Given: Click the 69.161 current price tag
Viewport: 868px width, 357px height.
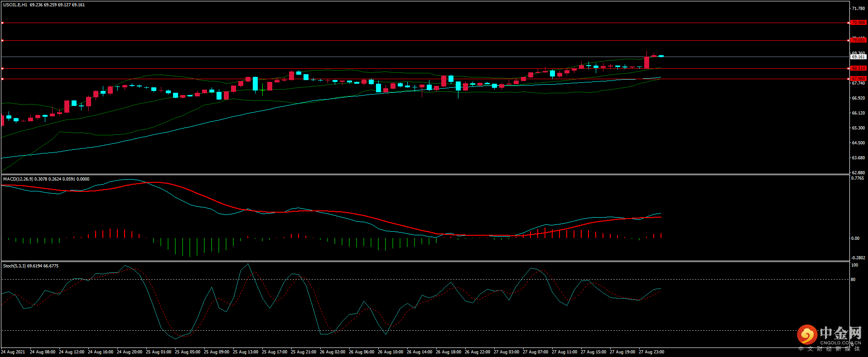Looking at the screenshot, I should [858, 57].
